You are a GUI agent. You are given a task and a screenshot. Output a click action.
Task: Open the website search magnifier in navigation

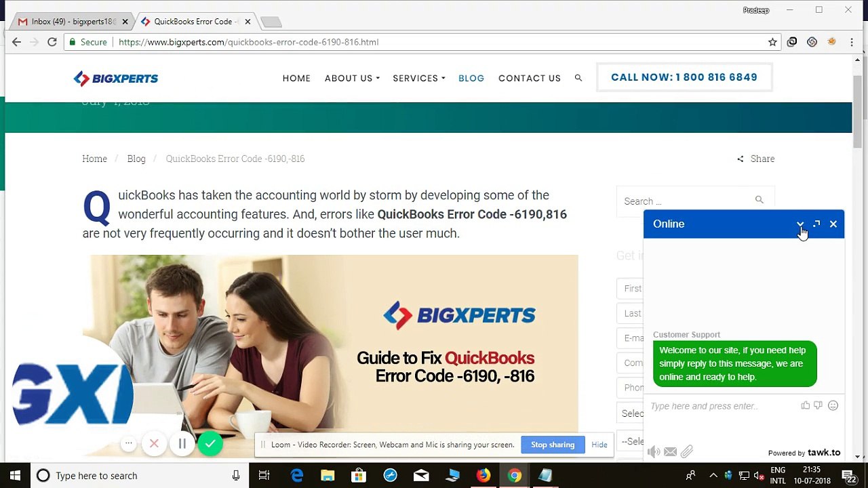point(578,78)
